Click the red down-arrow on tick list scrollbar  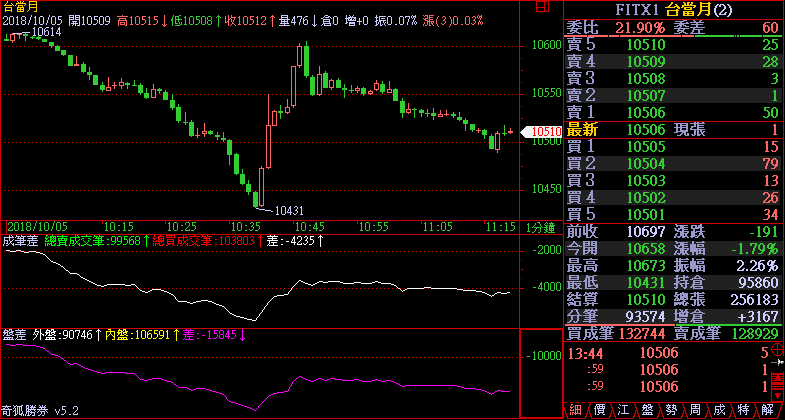(x=778, y=395)
